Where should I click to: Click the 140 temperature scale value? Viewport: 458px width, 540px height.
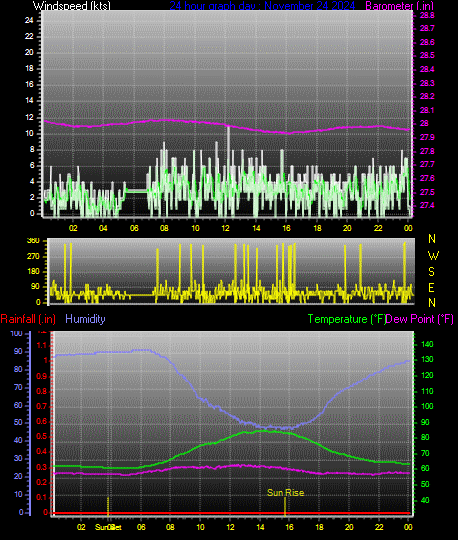point(427,344)
